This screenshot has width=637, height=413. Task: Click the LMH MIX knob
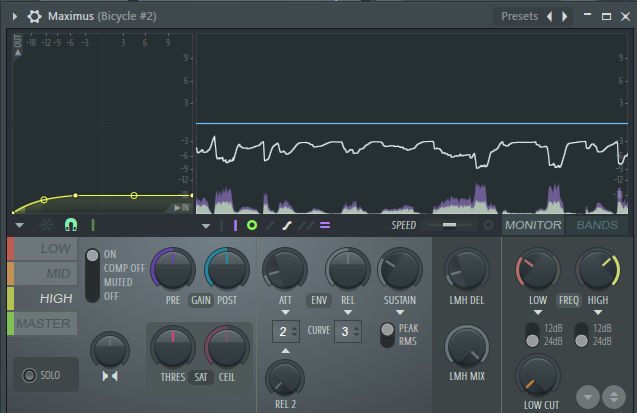coord(466,346)
